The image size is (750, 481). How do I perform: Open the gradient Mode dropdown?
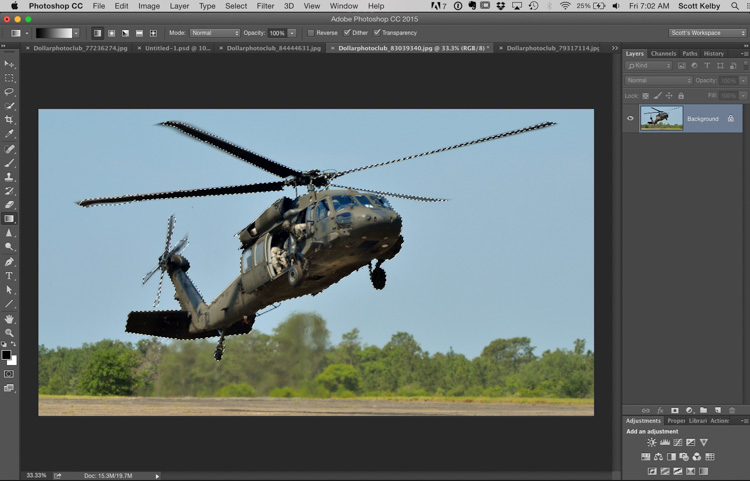coord(214,33)
